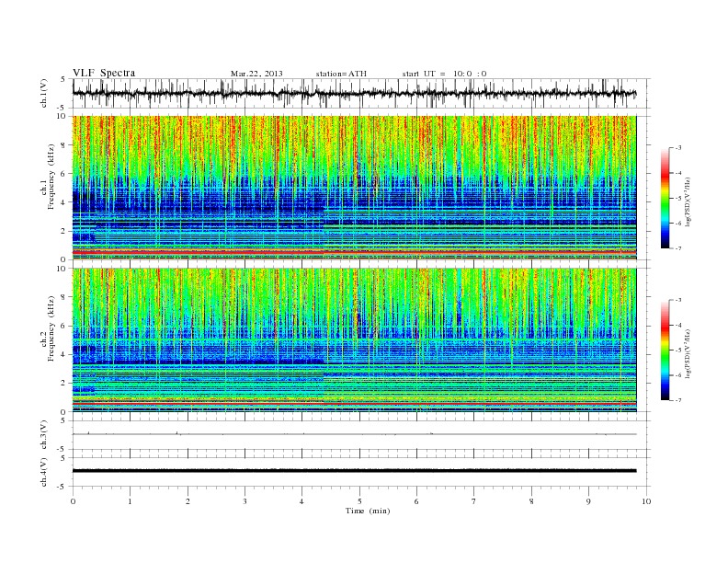Click inside the ch.2 spectrogram panel

coord(354,339)
